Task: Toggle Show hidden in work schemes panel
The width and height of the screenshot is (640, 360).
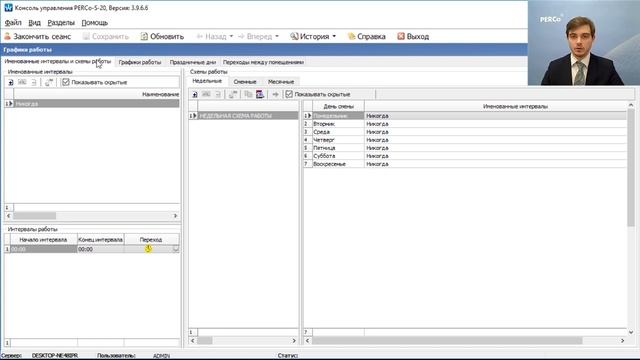Action: pos(289,94)
